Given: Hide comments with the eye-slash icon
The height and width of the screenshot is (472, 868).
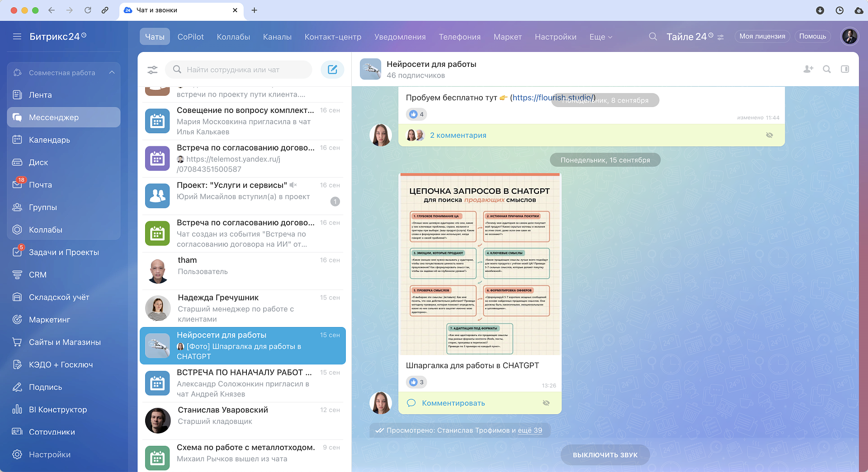Looking at the screenshot, I should tap(769, 135).
